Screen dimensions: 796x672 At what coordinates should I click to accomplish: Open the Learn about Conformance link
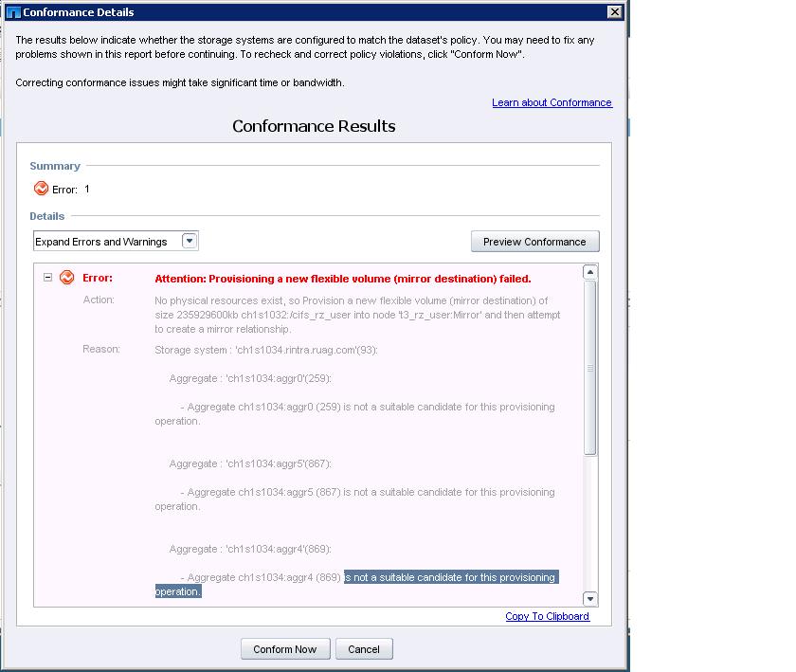552,102
